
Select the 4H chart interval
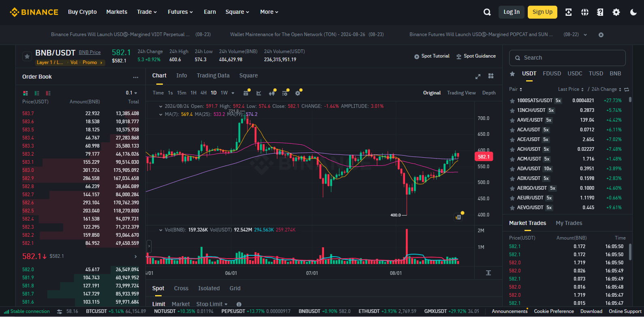[203, 93]
